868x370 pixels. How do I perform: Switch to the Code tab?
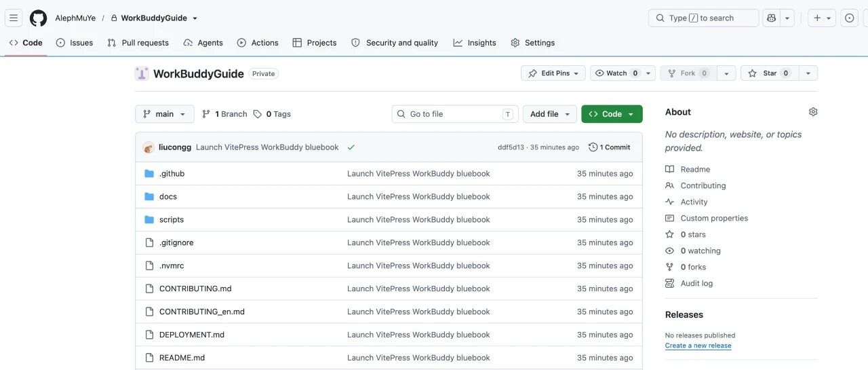point(26,43)
